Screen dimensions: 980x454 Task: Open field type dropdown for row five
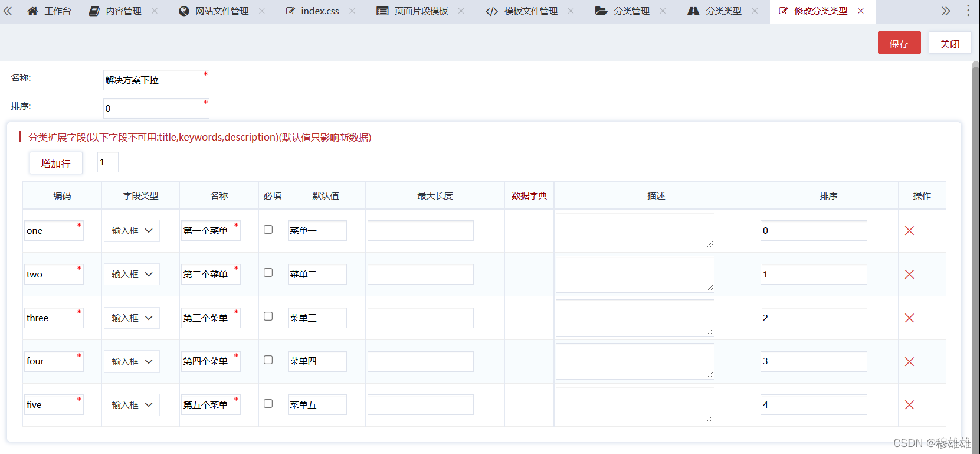[132, 405]
